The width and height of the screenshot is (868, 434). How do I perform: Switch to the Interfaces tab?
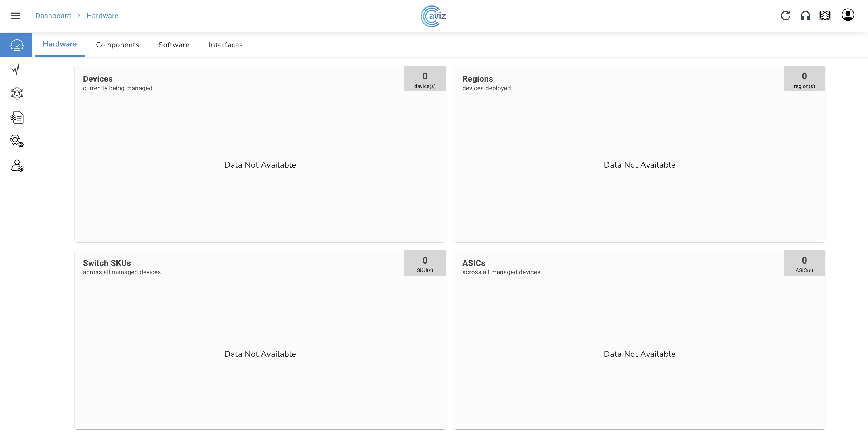click(x=225, y=45)
